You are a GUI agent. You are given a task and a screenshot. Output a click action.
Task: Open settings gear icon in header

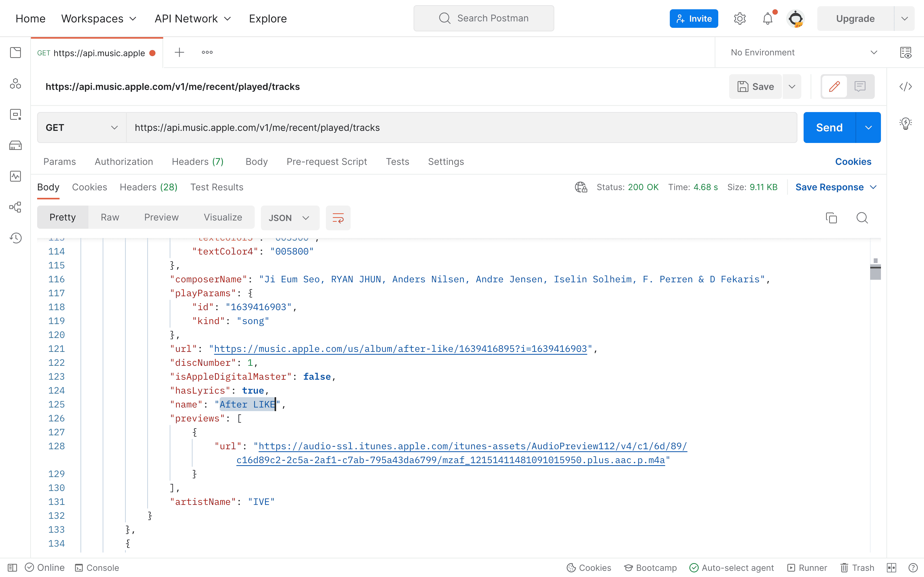pyautogui.click(x=740, y=19)
